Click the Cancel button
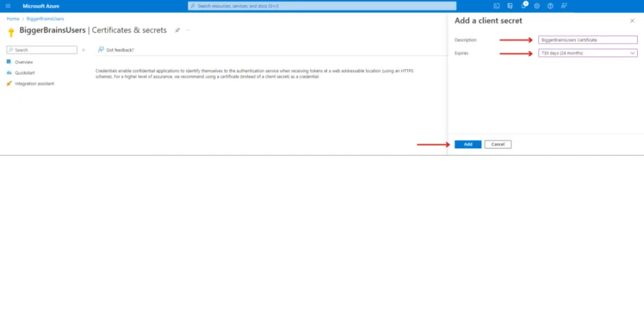The image size is (644, 311). point(498,144)
